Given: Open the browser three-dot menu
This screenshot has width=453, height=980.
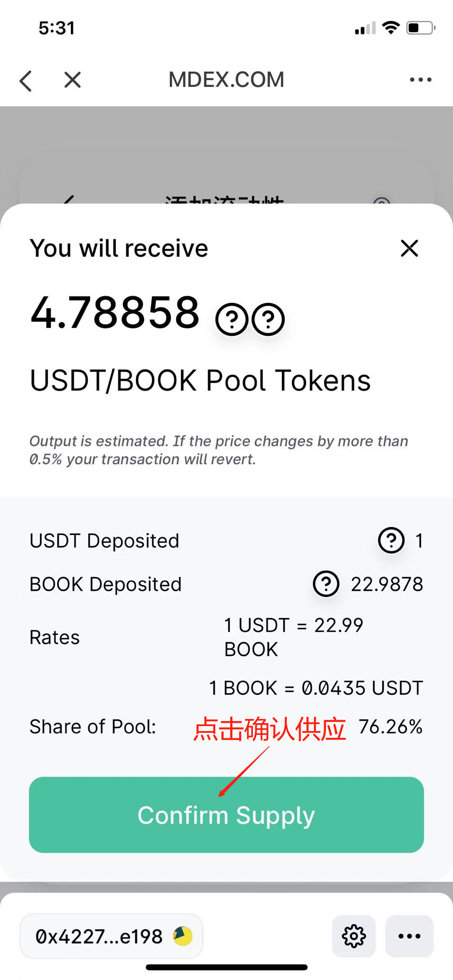Looking at the screenshot, I should [x=421, y=80].
